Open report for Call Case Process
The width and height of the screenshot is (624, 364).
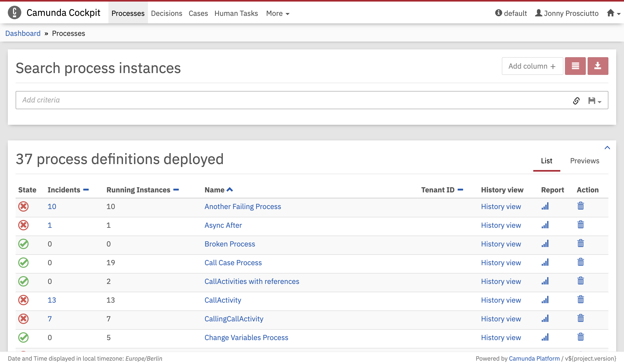tap(545, 262)
